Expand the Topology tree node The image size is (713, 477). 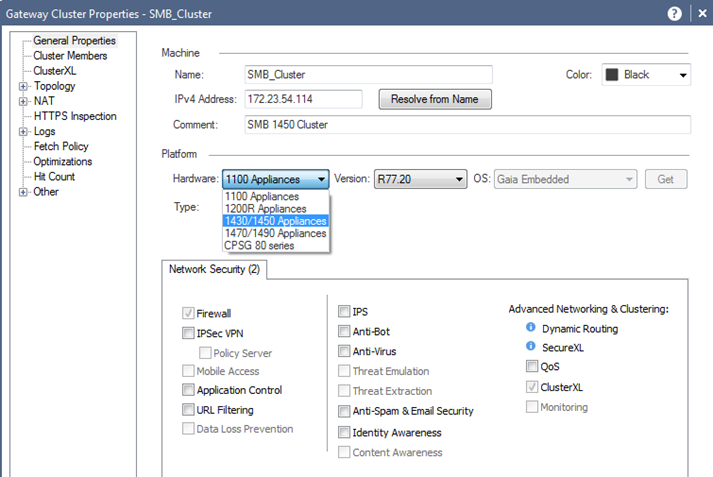click(23, 86)
